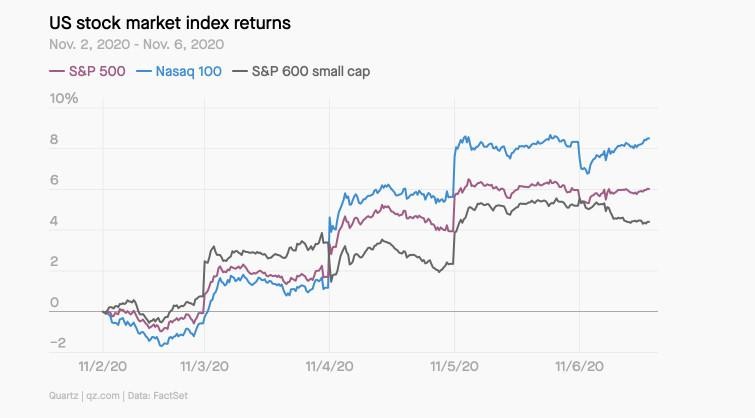
Task: Click the 11/5/20 x-axis date
Action: 455,366
